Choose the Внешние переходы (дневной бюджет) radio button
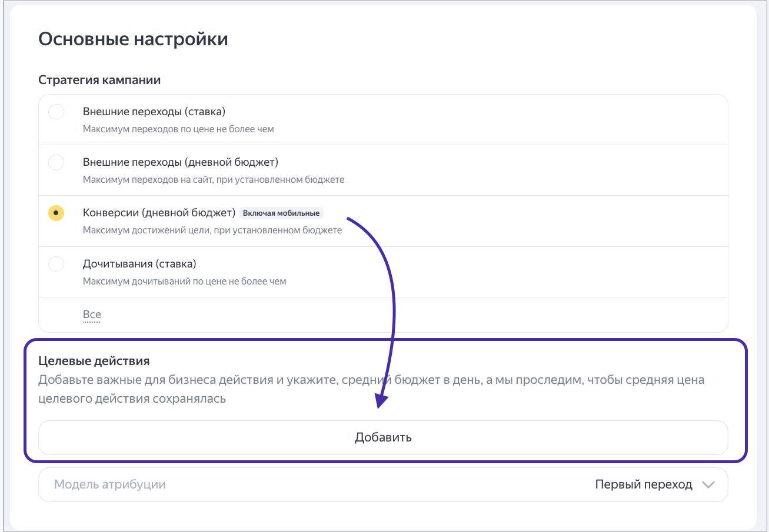The height and width of the screenshot is (532, 769). click(x=56, y=162)
